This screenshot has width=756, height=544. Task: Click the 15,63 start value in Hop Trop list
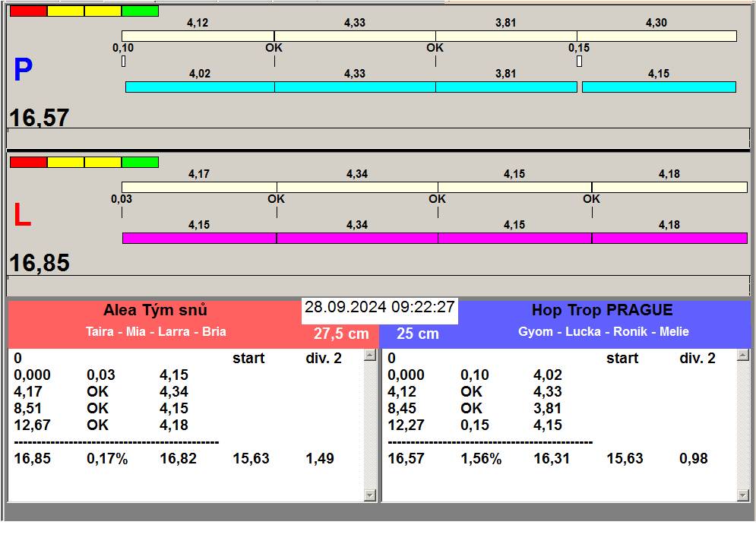pos(625,458)
